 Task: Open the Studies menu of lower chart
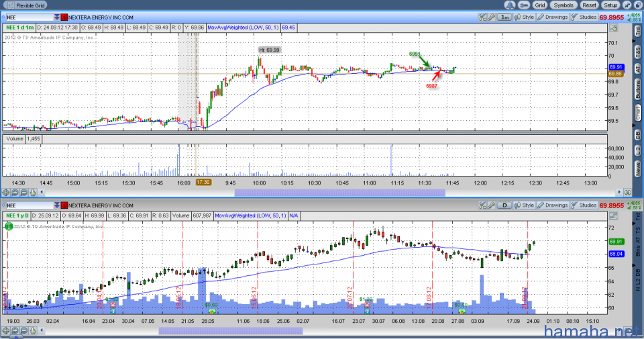click(x=584, y=205)
